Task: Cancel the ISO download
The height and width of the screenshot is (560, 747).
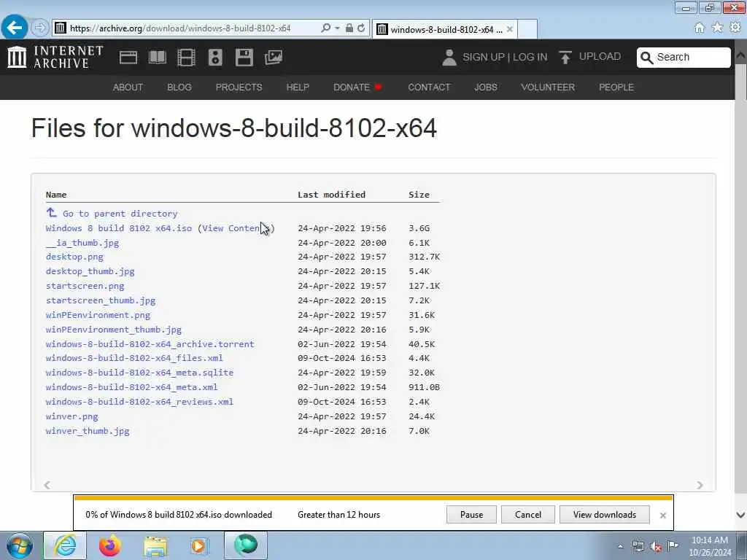Action: 528,515
